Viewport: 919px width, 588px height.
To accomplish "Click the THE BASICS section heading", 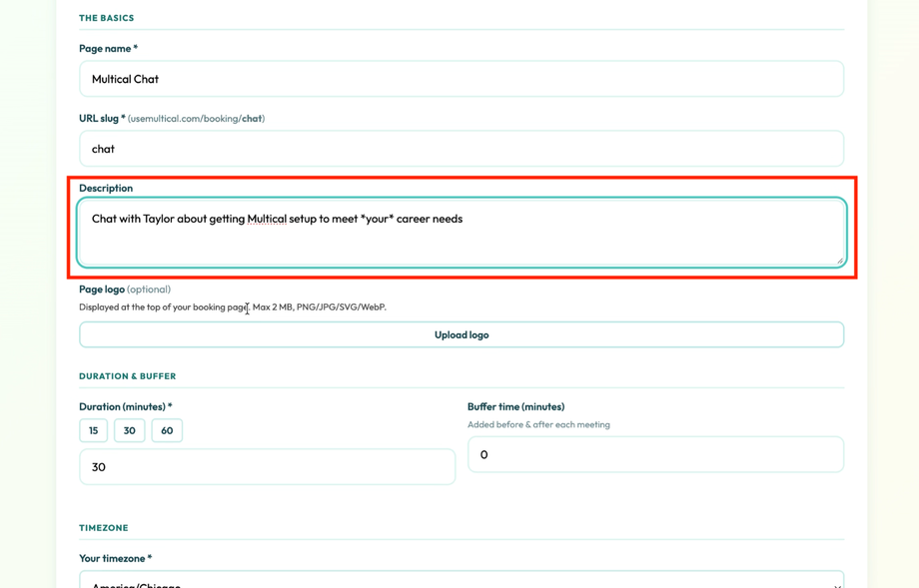I will 106,17.
